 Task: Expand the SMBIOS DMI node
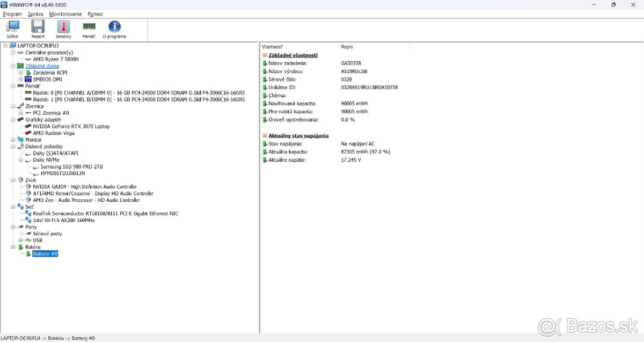click(21, 79)
